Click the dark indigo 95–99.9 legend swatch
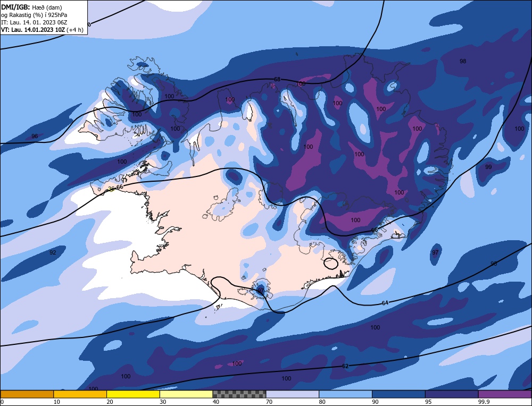Screen dimensions: 532x406 [x=452, y=394]
